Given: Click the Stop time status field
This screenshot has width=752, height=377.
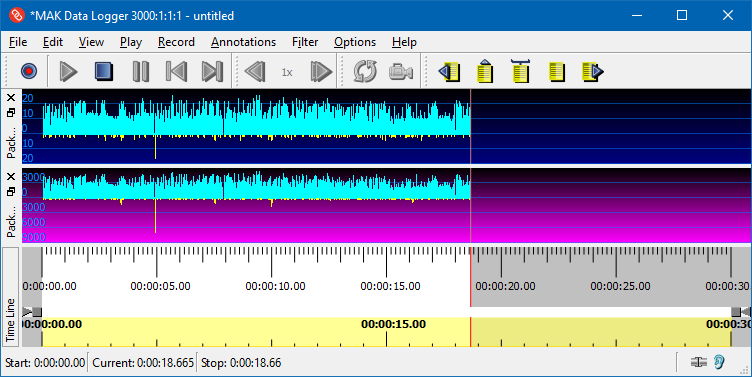Looking at the screenshot, I should 241,363.
